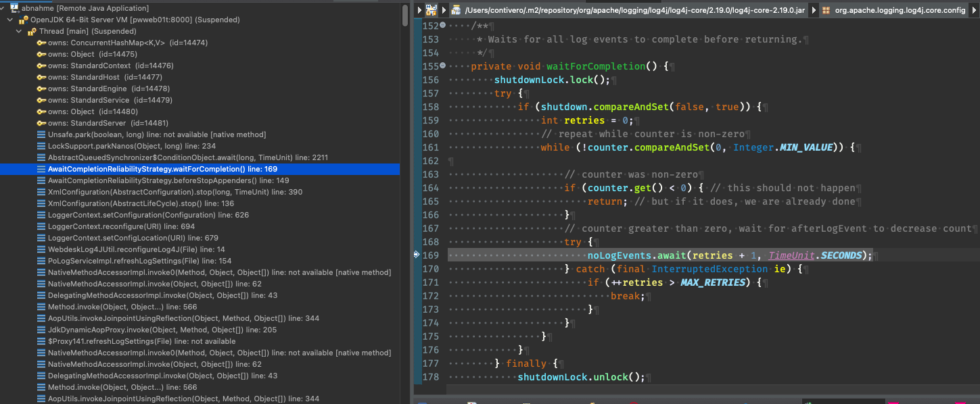Click the Java project icon in the breadcrumb
The height and width of the screenshot is (404, 980).
point(431,10)
